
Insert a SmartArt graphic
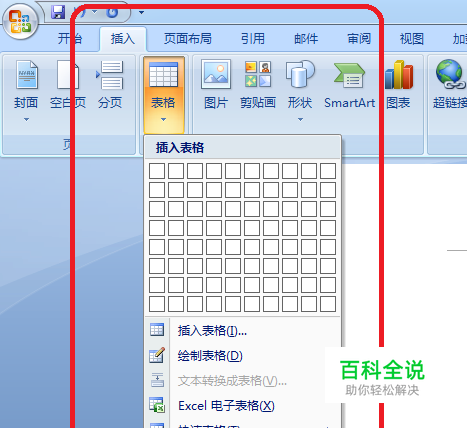click(350, 85)
